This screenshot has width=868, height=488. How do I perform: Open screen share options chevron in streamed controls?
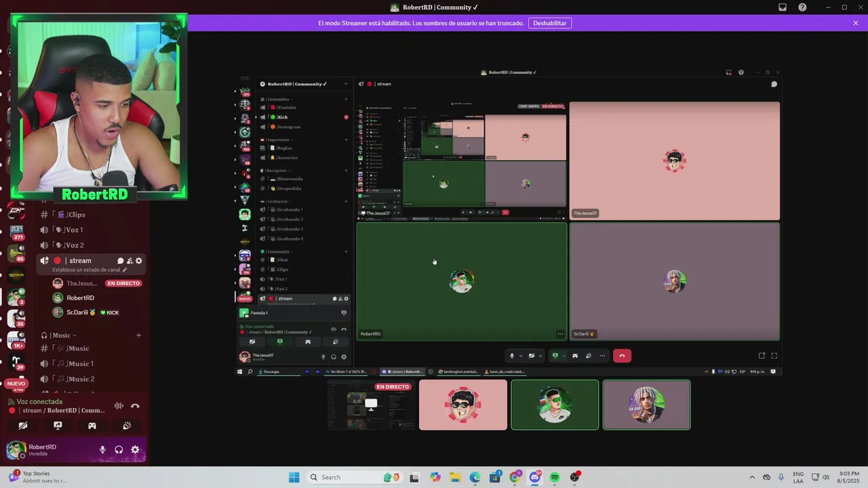564,356
